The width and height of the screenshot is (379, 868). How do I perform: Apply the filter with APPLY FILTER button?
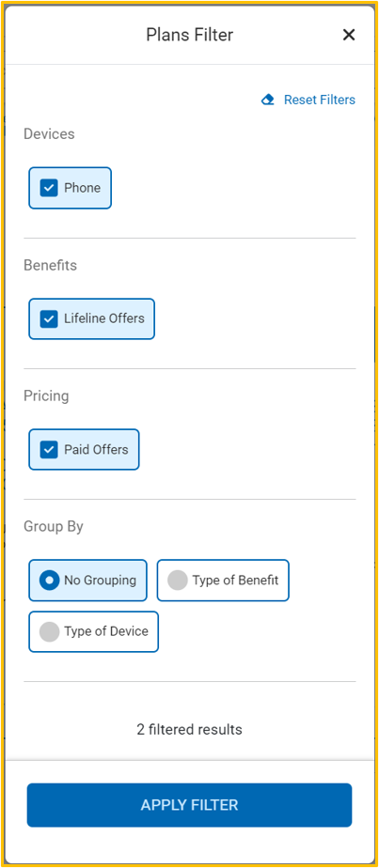point(190,805)
